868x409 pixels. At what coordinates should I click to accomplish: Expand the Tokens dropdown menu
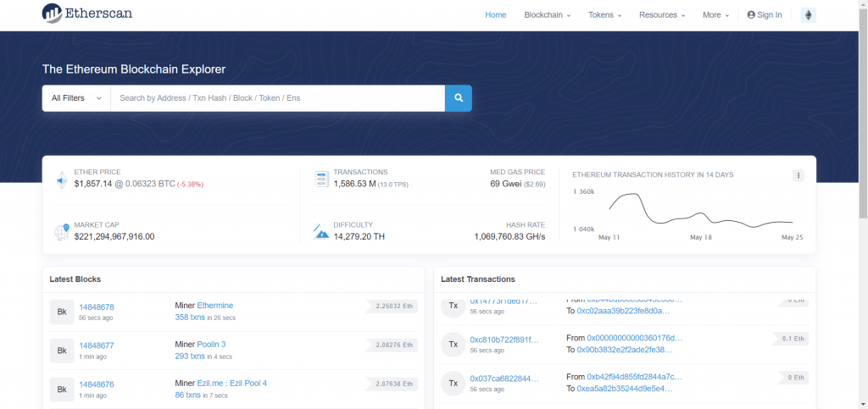click(x=605, y=15)
